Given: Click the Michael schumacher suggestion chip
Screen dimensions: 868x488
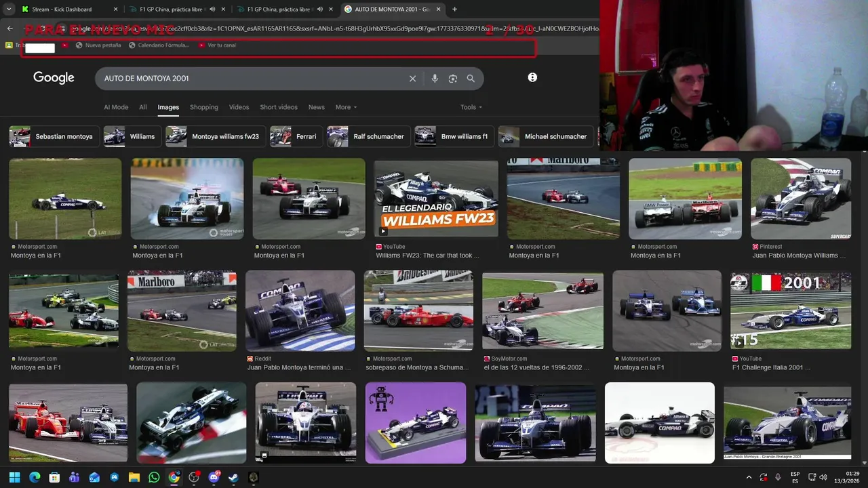Looking at the screenshot, I should (546, 136).
